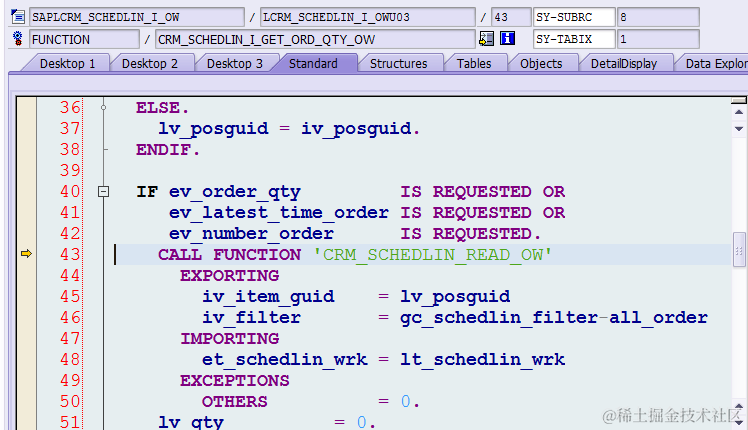Switch to Desktop 1 tab
Image resolution: width=748 pixels, height=430 pixels.
[67, 63]
